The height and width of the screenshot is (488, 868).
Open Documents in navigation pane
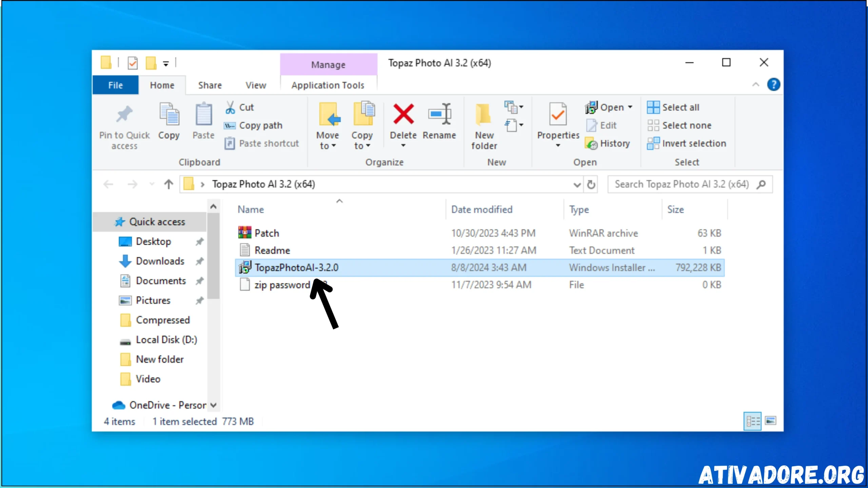pyautogui.click(x=161, y=281)
